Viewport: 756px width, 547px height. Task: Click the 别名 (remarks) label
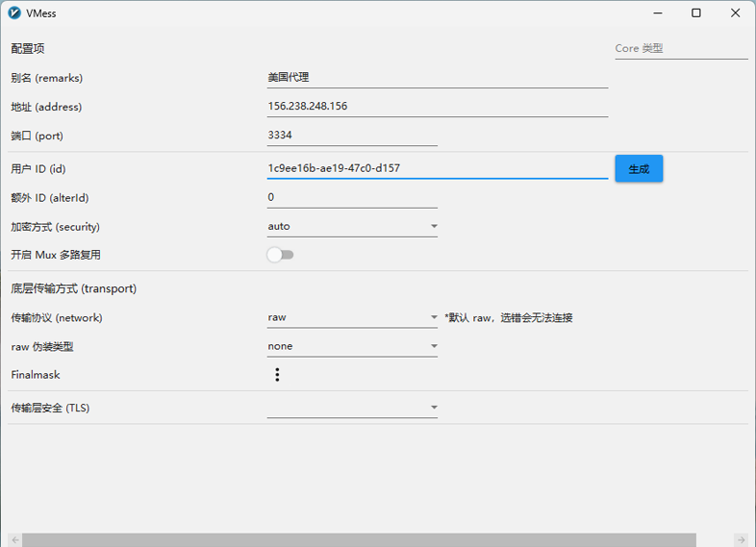click(x=47, y=78)
